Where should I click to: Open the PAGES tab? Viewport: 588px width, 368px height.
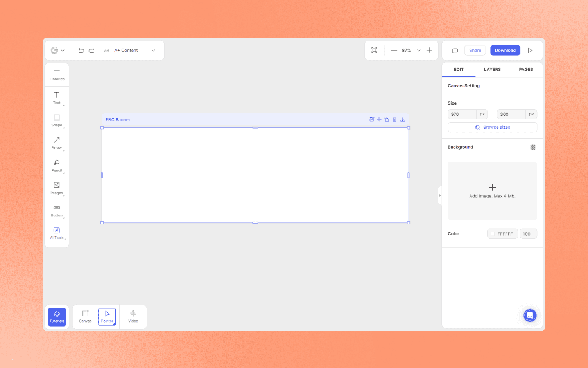point(526,69)
